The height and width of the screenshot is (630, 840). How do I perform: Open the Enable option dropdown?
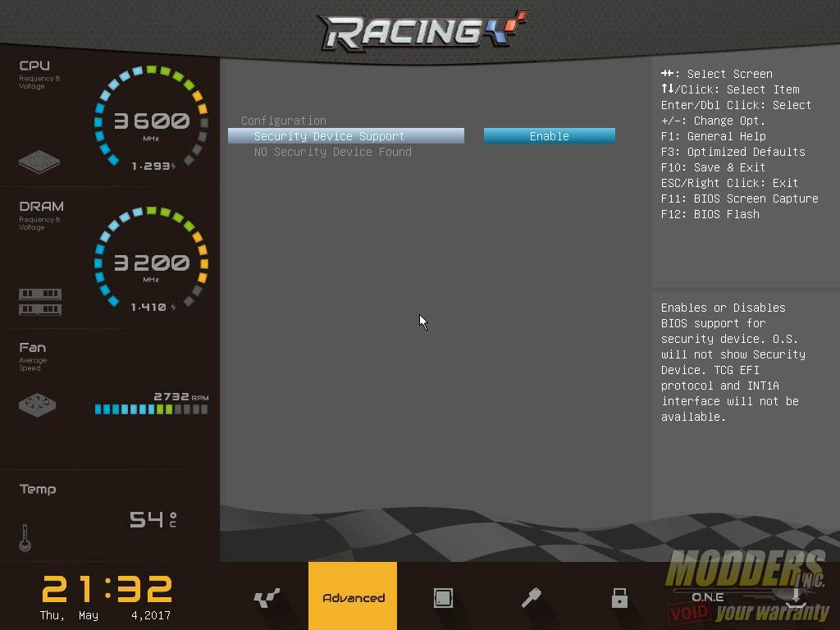click(x=549, y=136)
